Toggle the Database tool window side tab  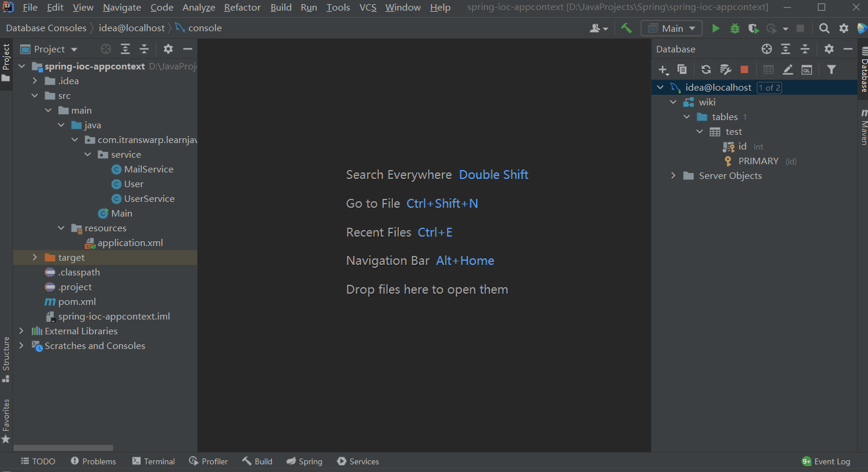pos(863,70)
